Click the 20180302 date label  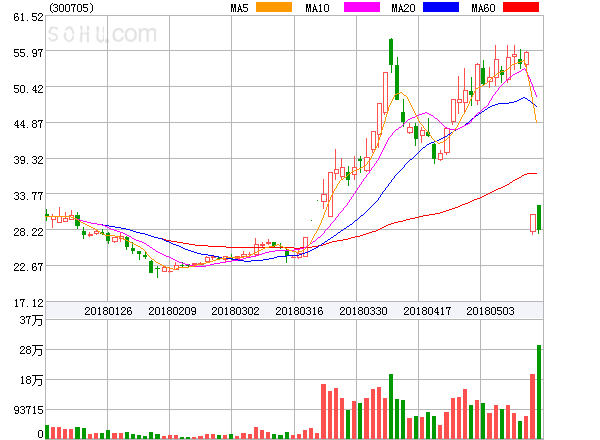[235, 311]
